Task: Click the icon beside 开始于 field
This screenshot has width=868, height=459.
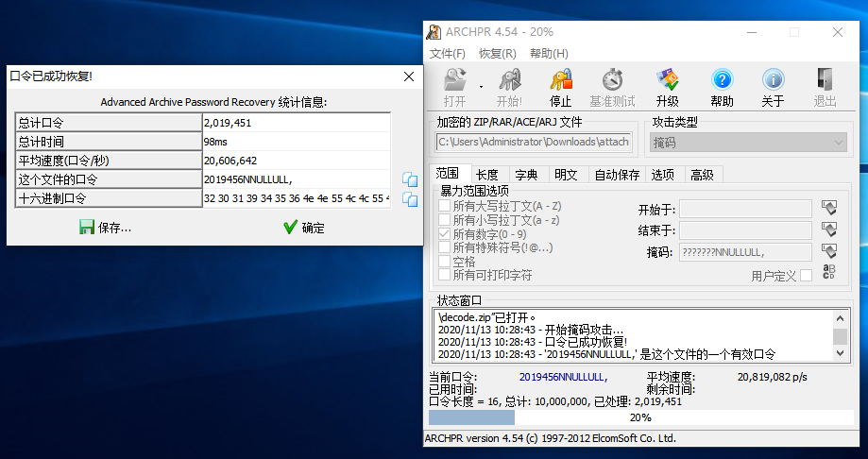Action: pyautogui.click(x=828, y=209)
